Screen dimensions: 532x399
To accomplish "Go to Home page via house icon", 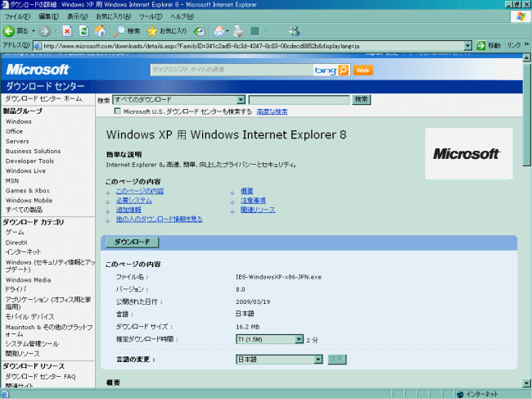I will click(101, 31).
